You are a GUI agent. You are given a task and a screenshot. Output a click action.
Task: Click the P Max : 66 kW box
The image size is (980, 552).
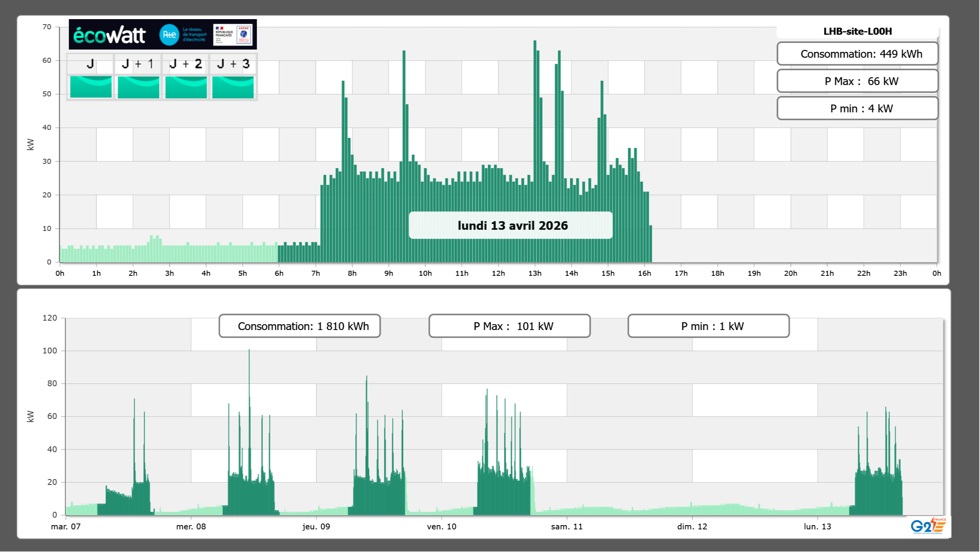click(857, 81)
